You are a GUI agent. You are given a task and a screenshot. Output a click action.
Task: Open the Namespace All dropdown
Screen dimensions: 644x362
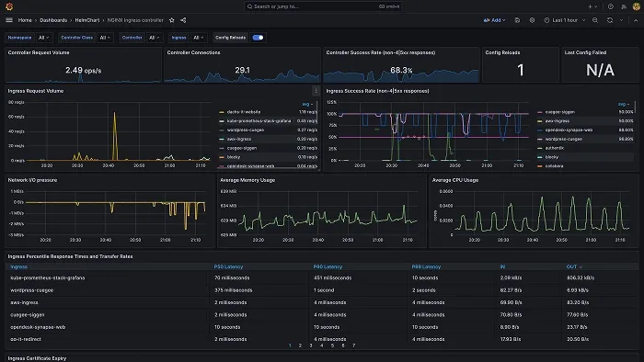click(x=43, y=38)
